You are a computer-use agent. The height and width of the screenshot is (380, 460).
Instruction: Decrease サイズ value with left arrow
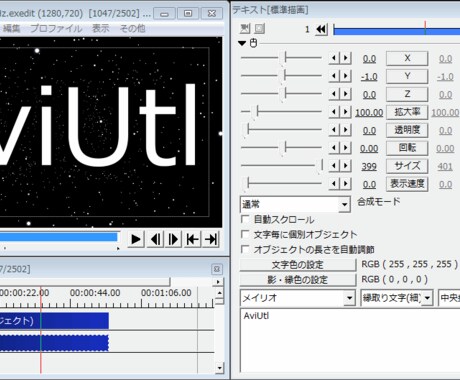[x=333, y=166]
